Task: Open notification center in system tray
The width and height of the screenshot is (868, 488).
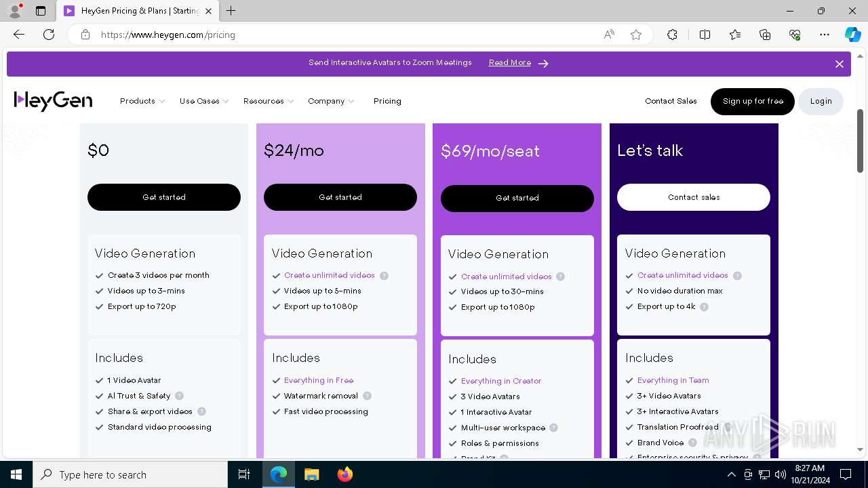Action: click(846, 474)
